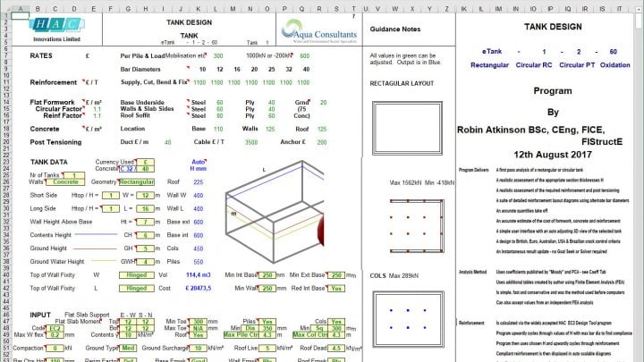Click the Cable £ / T value 3500

point(251,142)
